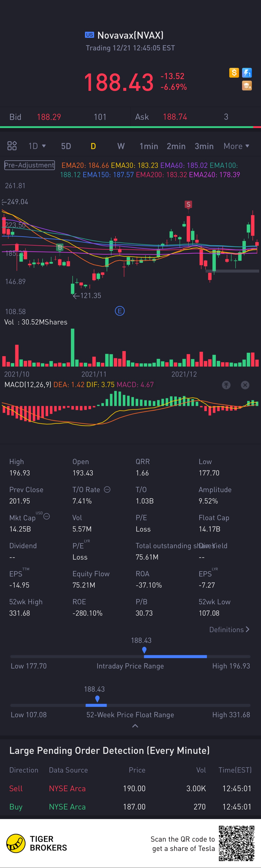Screen dimensions: 261x868
Task: Tap the Novavax(NVAX) title
Action: (130, 35)
